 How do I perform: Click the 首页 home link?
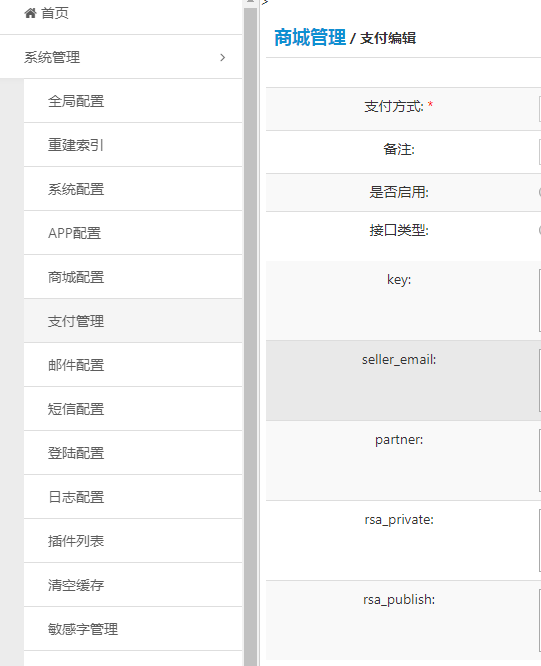[x=54, y=13]
